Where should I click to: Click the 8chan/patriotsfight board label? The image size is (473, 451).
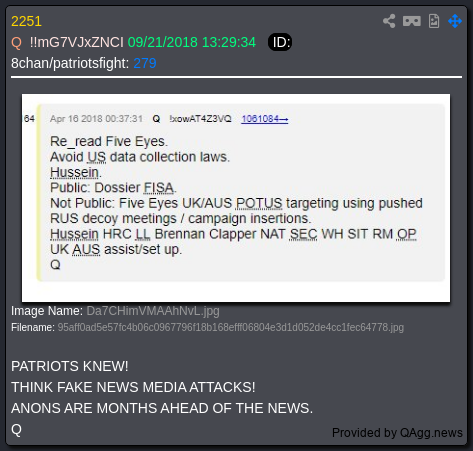[x=70, y=63]
